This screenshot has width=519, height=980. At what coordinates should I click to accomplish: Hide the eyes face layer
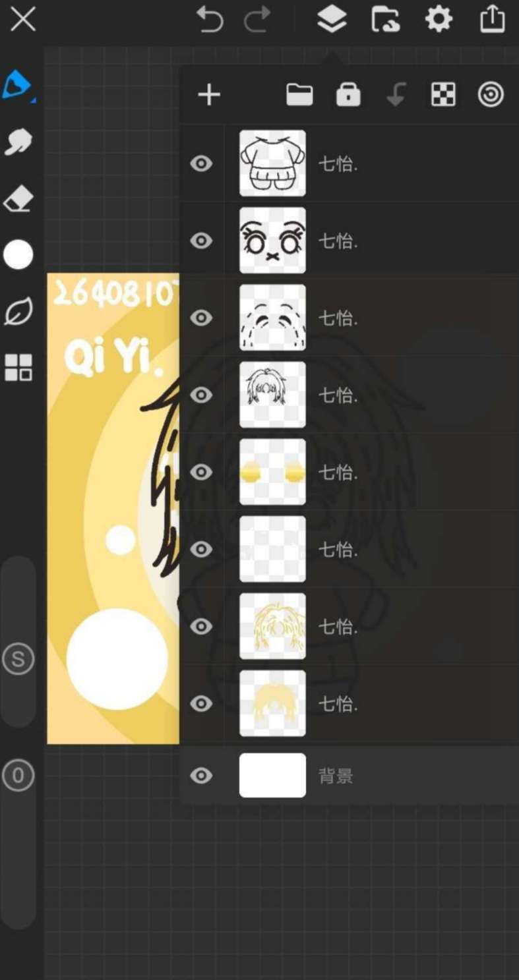click(201, 241)
